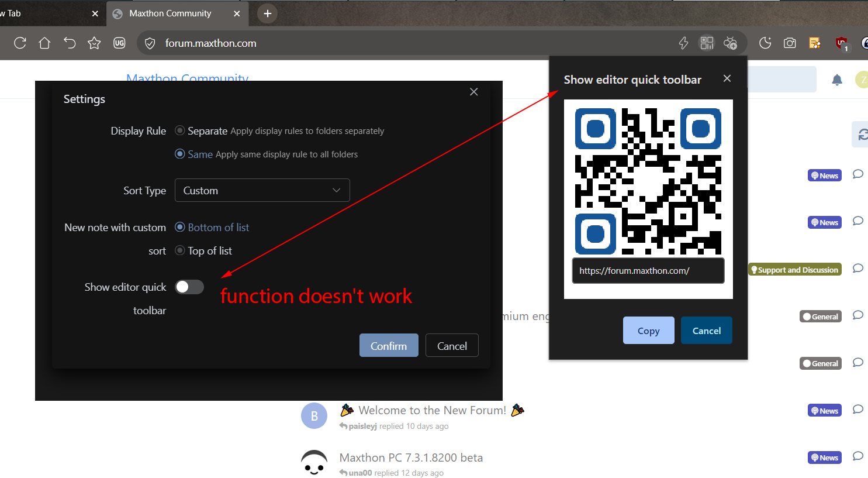Click the News tag on Maxthon PC beta row
The image size is (868, 478).
point(825,458)
